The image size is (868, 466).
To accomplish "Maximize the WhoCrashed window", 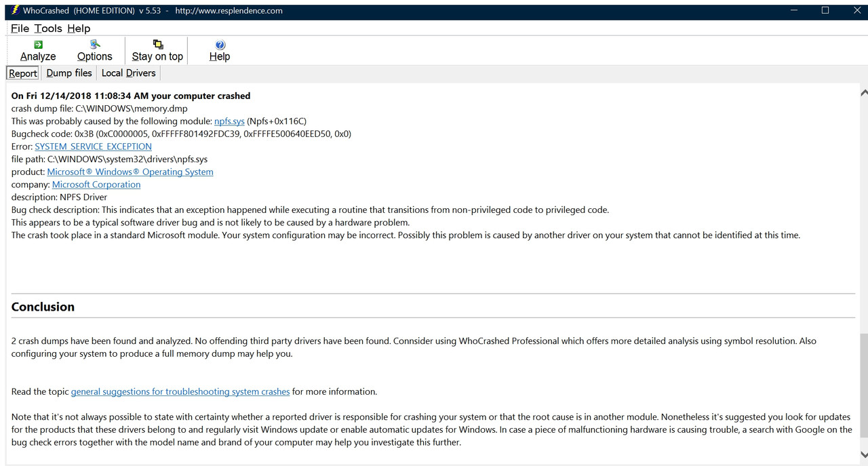I will click(x=825, y=10).
